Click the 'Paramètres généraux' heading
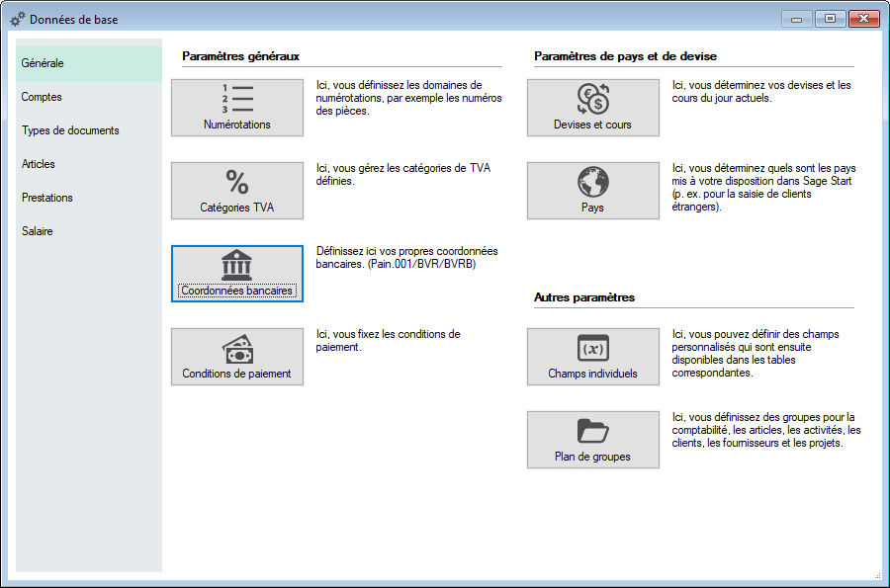The width and height of the screenshot is (890, 588). pyautogui.click(x=240, y=56)
